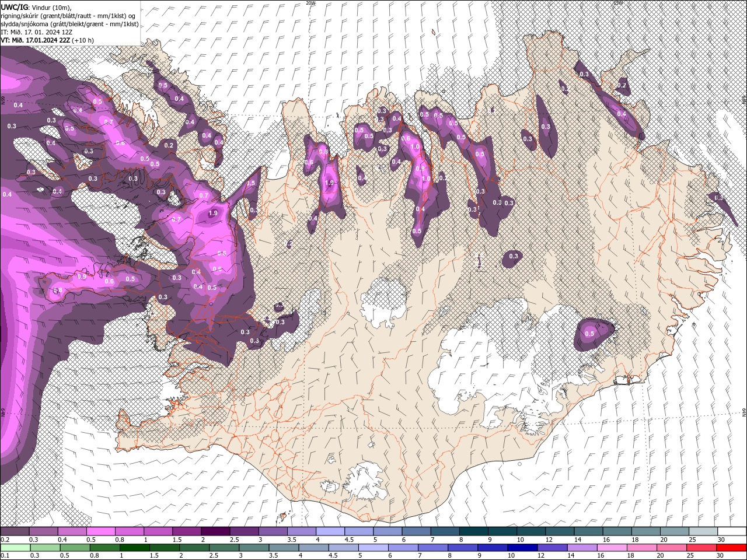Image resolution: width=747 pixels, height=560 pixels.
Task: Click the rain legend swatch for 0.5–0.8
Action: (75, 548)
